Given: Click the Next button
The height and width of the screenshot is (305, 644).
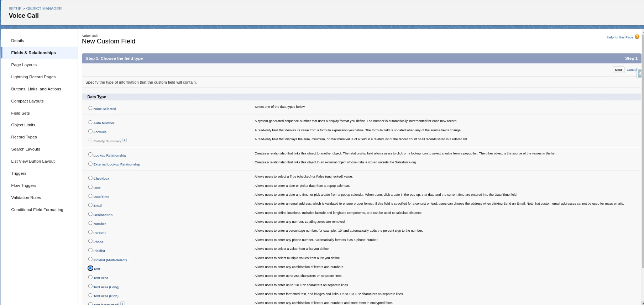Looking at the screenshot, I should (x=618, y=70).
